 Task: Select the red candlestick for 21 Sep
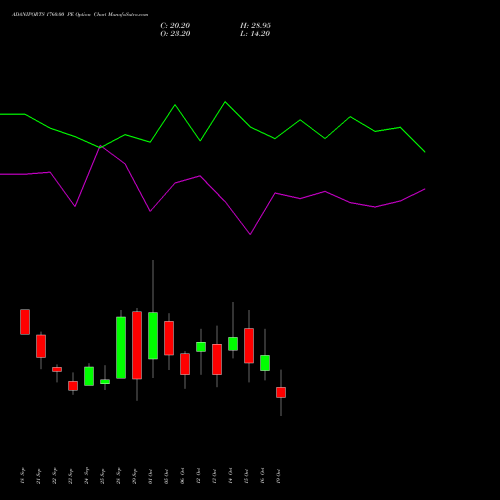pos(41,346)
